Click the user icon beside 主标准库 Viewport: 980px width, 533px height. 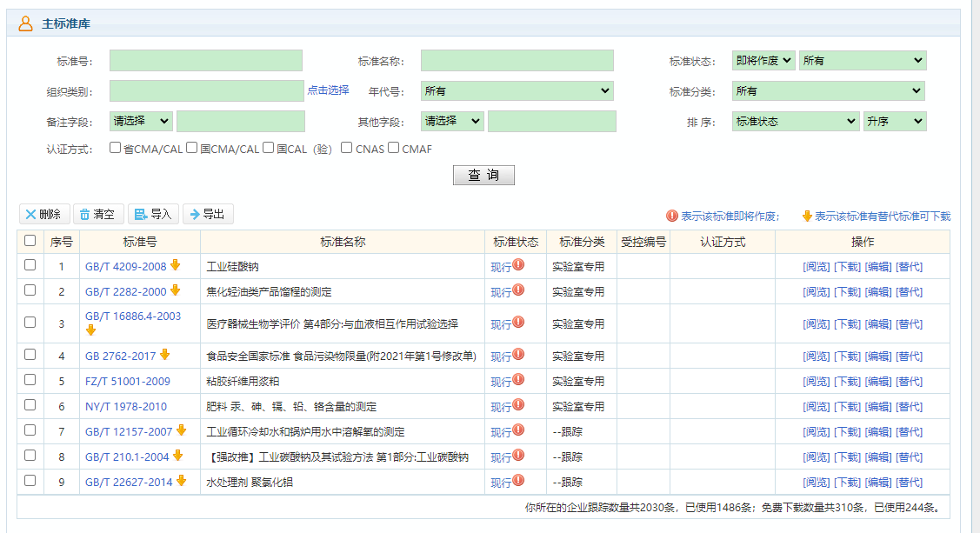click(x=25, y=23)
